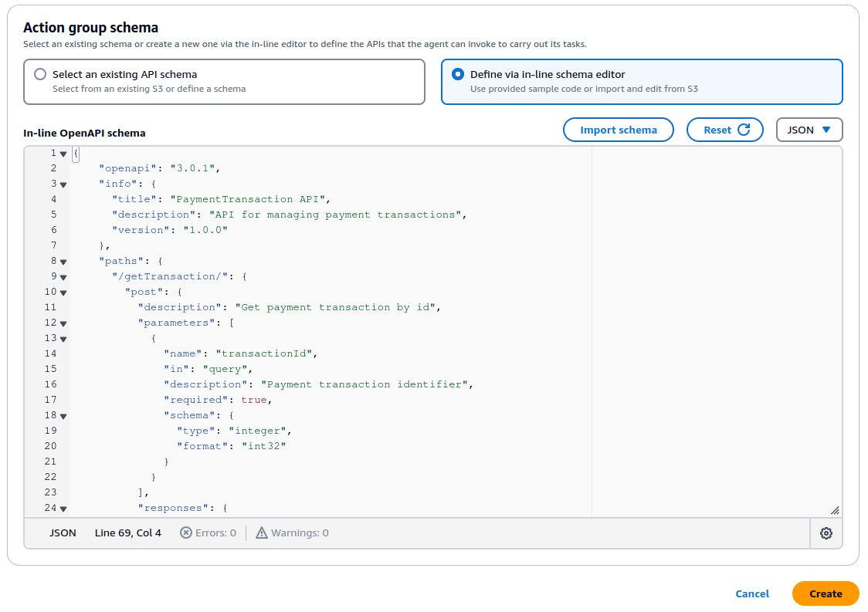Click the Import schema button
Image resolution: width=868 pixels, height=612 pixels.
pyautogui.click(x=619, y=130)
